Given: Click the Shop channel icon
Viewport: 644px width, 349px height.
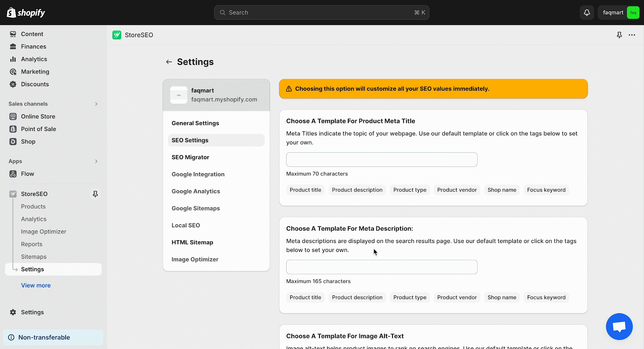Looking at the screenshot, I should pos(13,141).
